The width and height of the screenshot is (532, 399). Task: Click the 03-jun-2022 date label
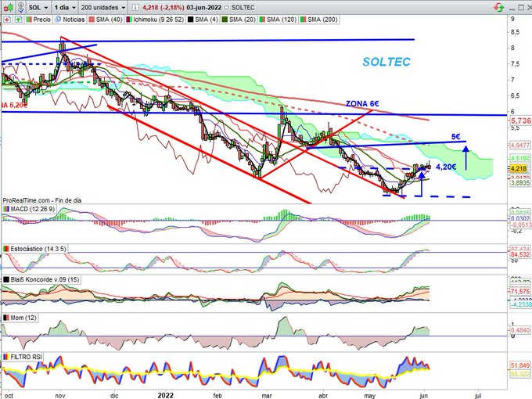(204, 7)
